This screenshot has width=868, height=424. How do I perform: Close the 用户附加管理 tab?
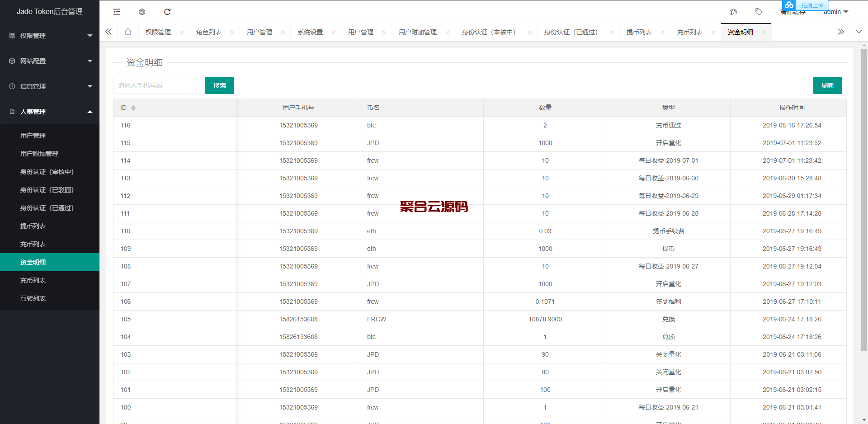click(448, 32)
